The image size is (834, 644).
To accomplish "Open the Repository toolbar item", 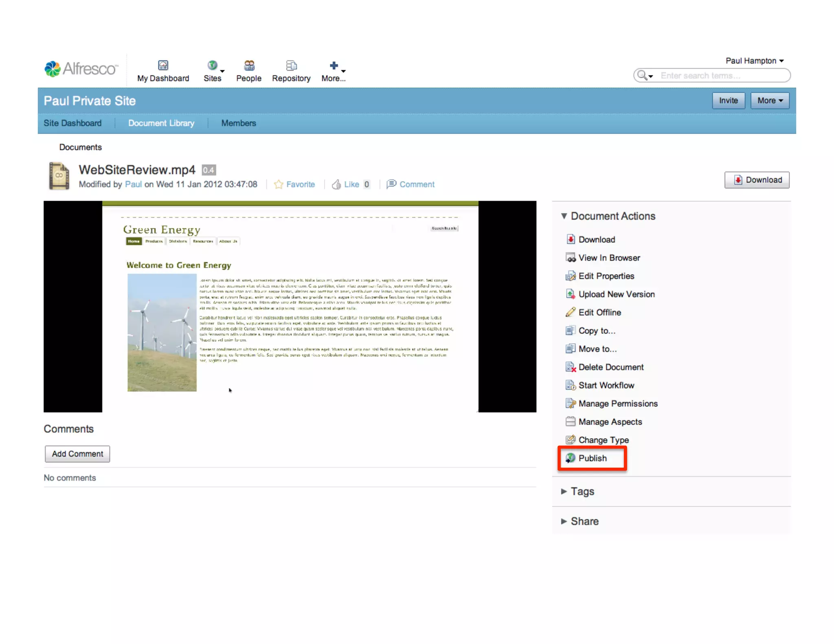I will tap(291, 71).
